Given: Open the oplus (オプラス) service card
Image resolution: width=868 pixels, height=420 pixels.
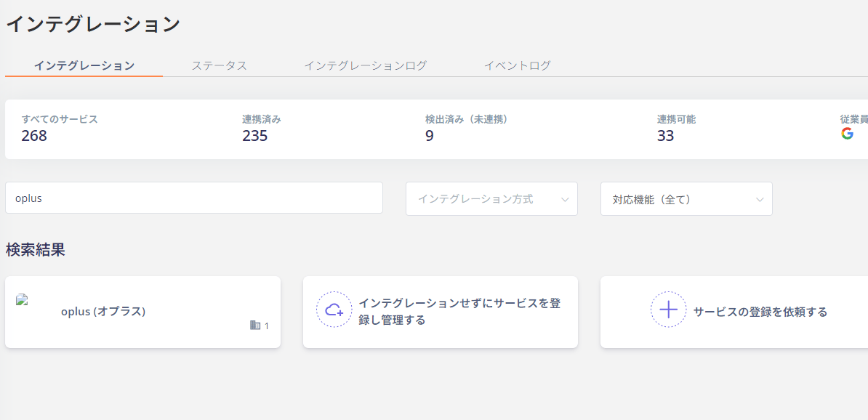Looking at the screenshot, I should click(142, 312).
